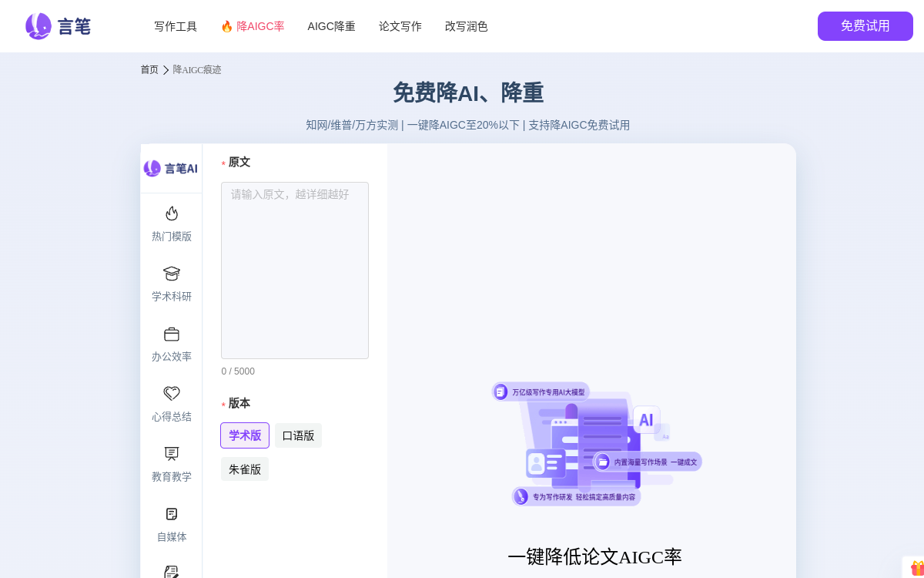Click the 教育教学 sidebar label

[172, 477]
